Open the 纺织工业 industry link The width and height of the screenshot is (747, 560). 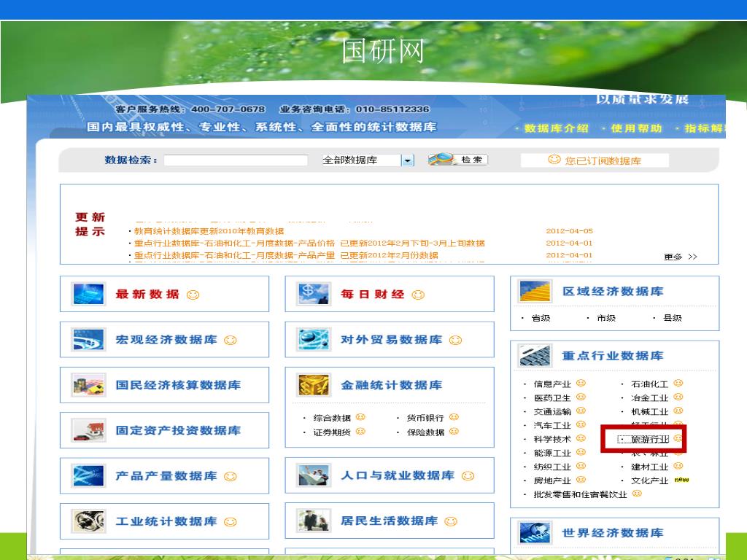tap(552, 467)
